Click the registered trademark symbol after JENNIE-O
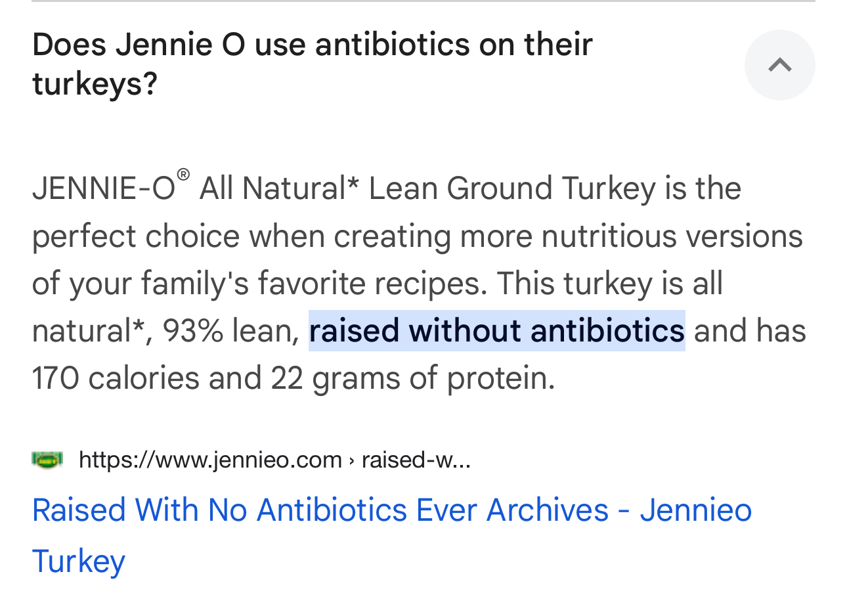The height and width of the screenshot is (616, 847). 183,175
